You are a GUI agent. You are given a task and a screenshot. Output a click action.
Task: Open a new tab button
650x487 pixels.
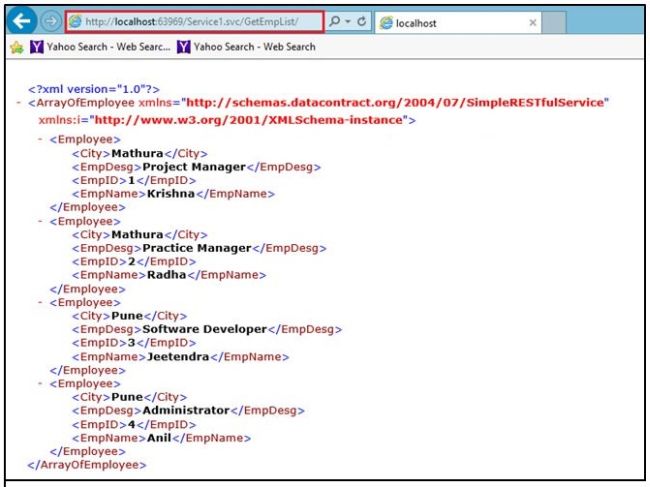click(x=553, y=23)
